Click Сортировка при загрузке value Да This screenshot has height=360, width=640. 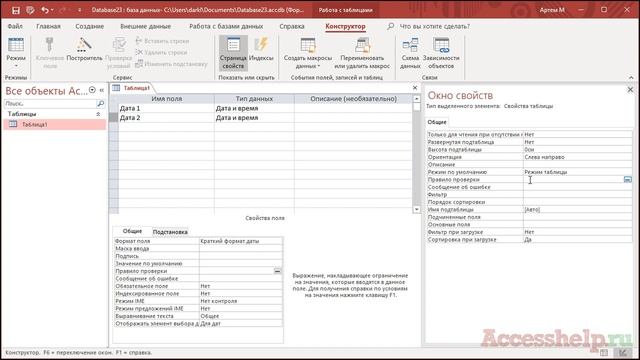coord(578,240)
